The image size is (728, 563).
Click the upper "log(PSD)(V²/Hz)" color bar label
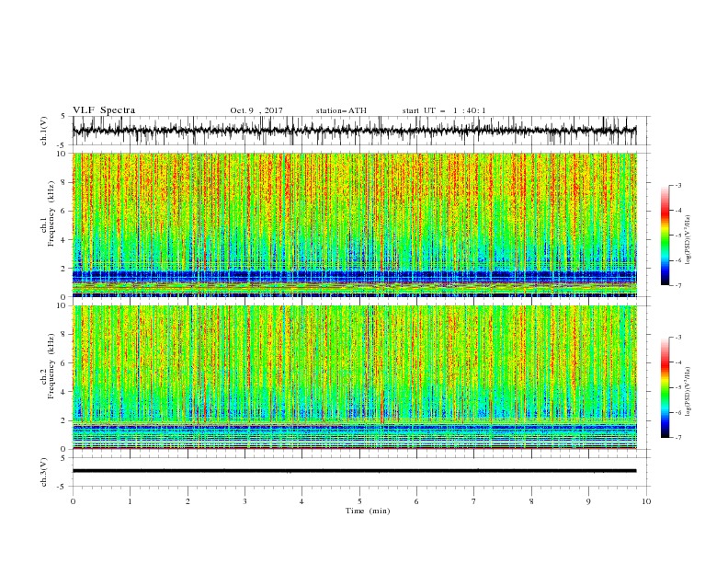click(688, 240)
